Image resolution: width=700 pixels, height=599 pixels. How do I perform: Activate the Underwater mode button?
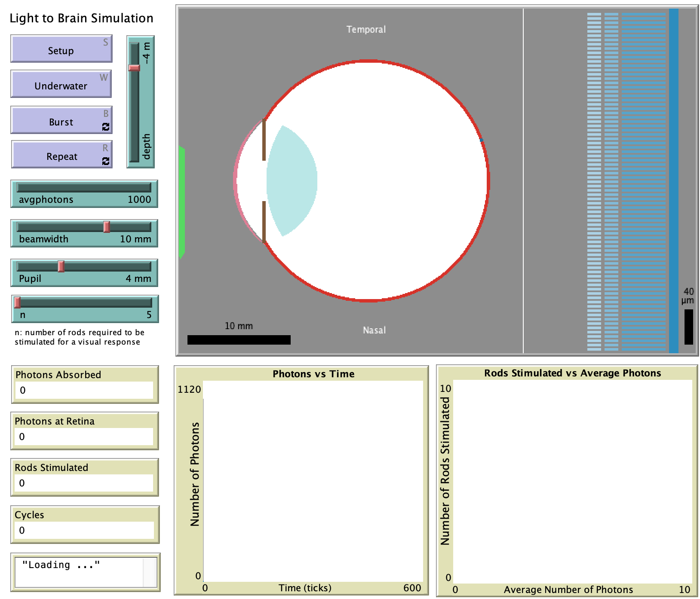[61, 86]
